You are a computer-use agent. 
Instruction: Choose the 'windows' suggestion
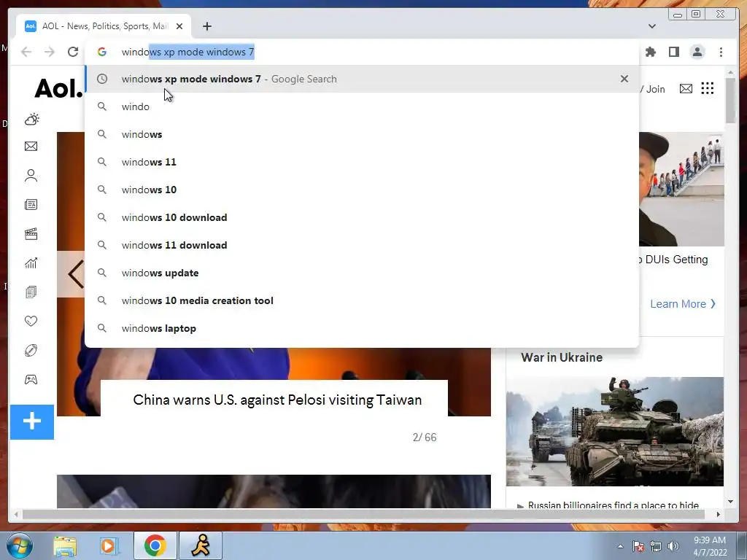point(362,134)
